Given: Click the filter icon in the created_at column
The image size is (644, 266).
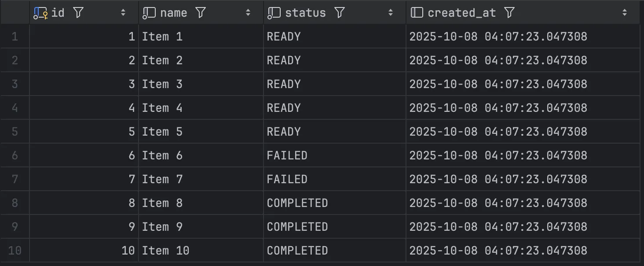Looking at the screenshot, I should tap(509, 13).
